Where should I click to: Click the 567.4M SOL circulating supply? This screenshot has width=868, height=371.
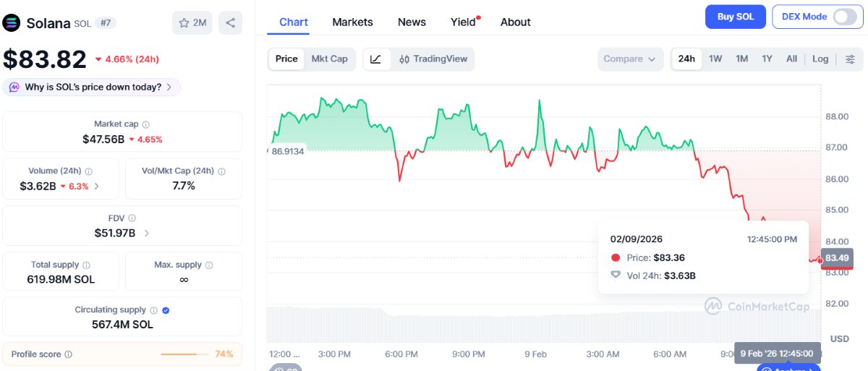coord(122,325)
